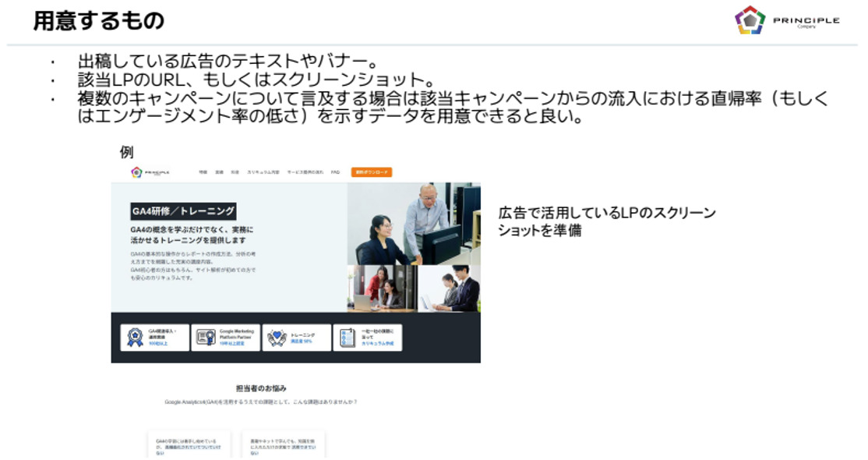Click the GA4研修/トレーニング heading banner

click(183, 211)
